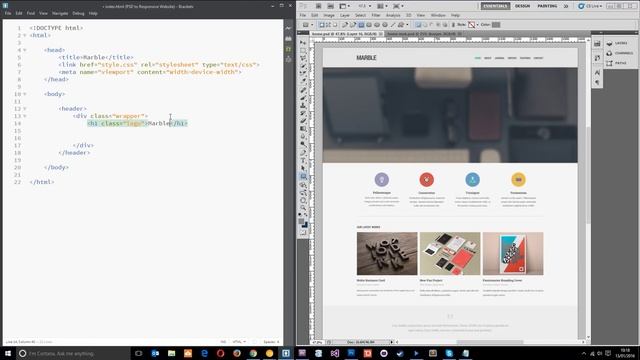Select the Gradient tool
Viewport: 640px width, 360px height.
click(303, 129)
